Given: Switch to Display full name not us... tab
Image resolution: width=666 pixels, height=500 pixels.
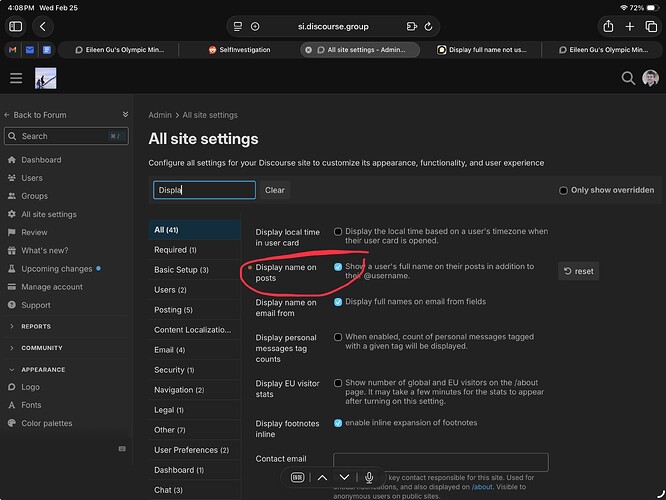Looking at the screenshot, I should (x=481, y=50).
